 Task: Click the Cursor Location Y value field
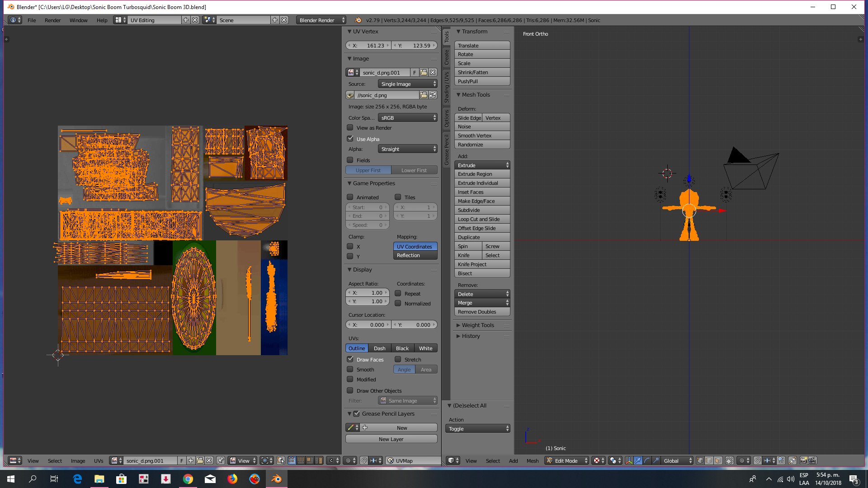[x=415, y=325]
